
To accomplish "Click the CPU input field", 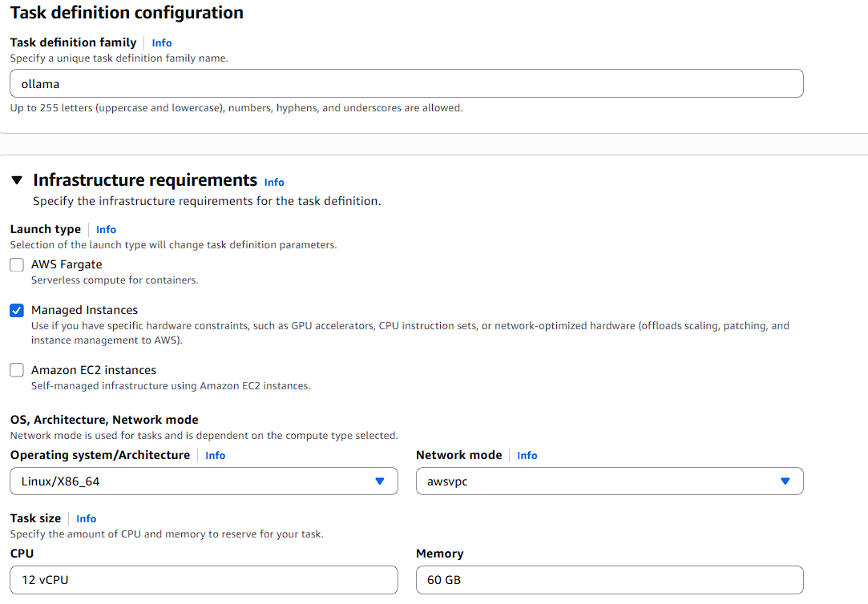I will pos(204,580).
